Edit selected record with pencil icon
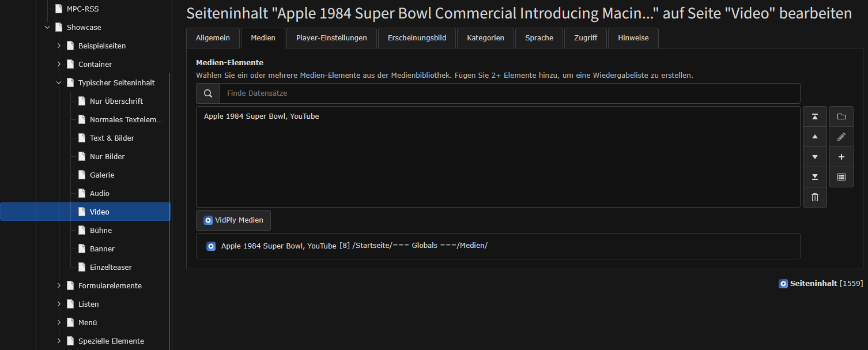Image resolution: width=868 pixels, height=350 pixels. tap(841, 137)
